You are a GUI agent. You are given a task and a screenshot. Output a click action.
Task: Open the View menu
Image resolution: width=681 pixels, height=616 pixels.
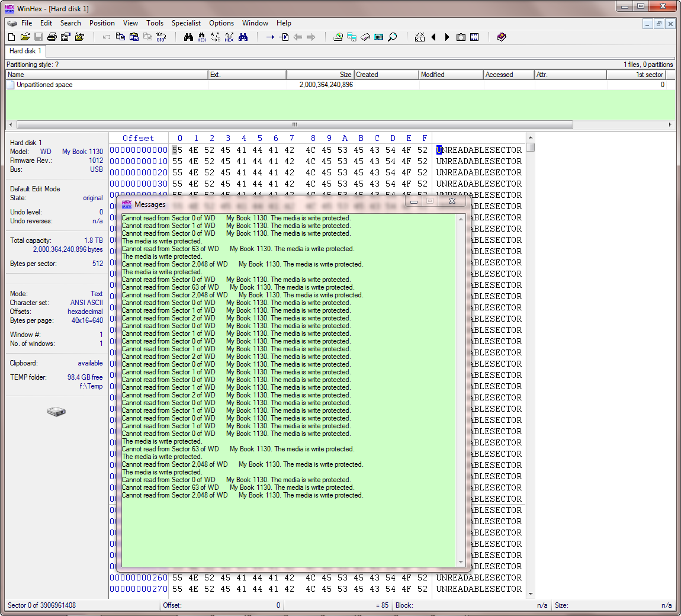pyautogui.click(x=130, y=24)
